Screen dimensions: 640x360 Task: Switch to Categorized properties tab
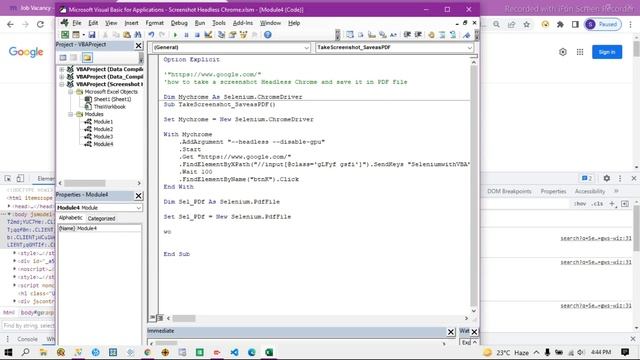[101, 219]
